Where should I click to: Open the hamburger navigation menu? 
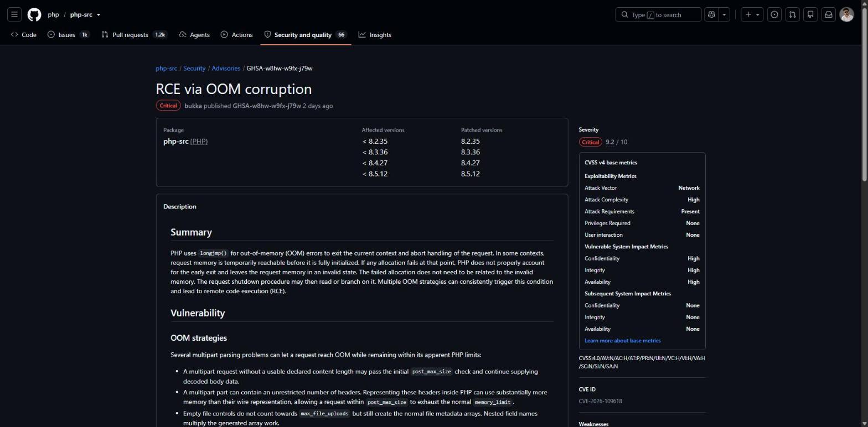(x=14, y=15)
